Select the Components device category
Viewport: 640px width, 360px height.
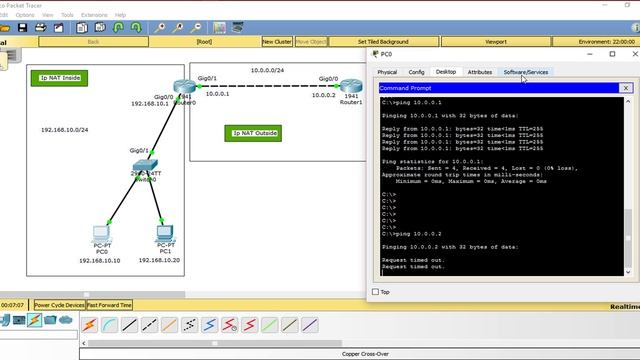pos(19,320)
